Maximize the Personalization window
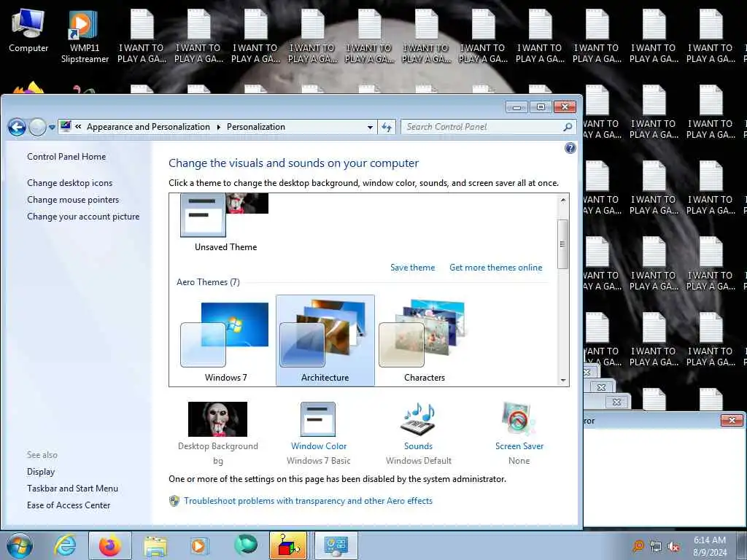 coord(541,107)
